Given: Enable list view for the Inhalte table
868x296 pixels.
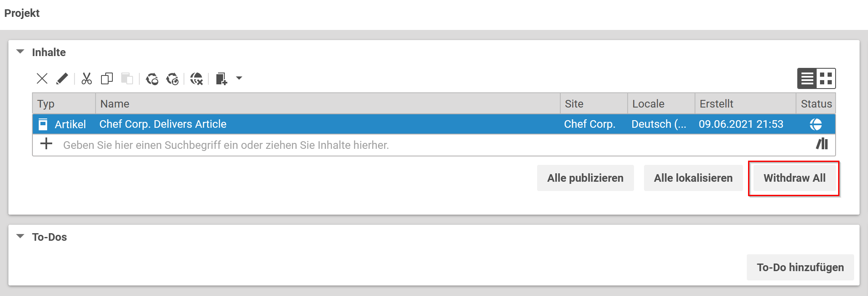Looking at the screenshot, I should [x=807, y=78].
